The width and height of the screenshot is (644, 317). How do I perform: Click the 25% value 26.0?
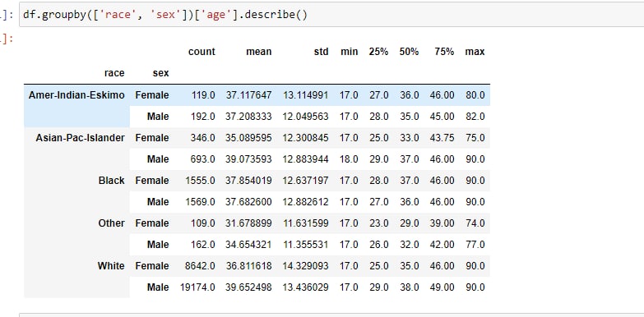click(x=378, y=245)
